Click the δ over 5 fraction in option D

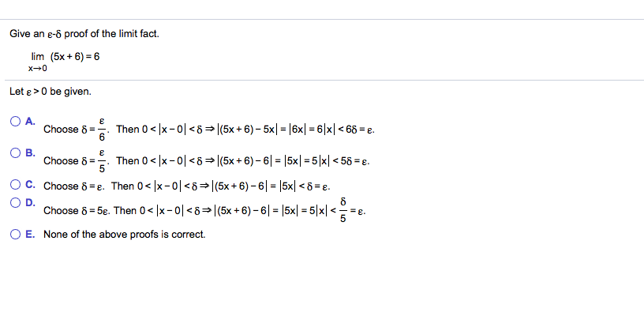coord(344,210)
